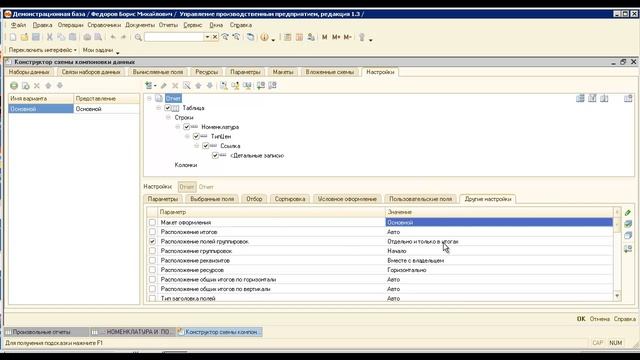Collapse the Таблица tree node

point(158,108)
